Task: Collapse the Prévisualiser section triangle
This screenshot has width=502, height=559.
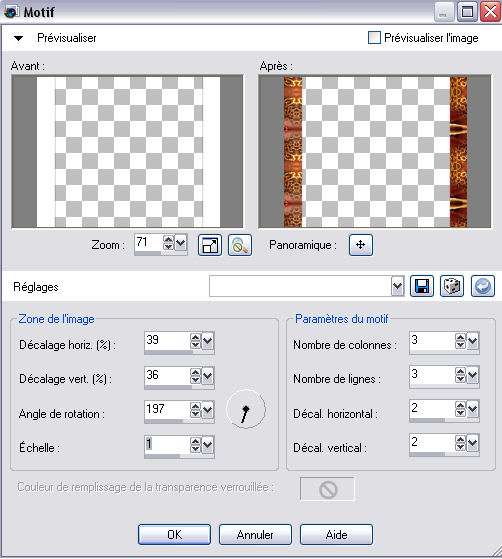Action: pyautogui.click(x=19, y=38)
